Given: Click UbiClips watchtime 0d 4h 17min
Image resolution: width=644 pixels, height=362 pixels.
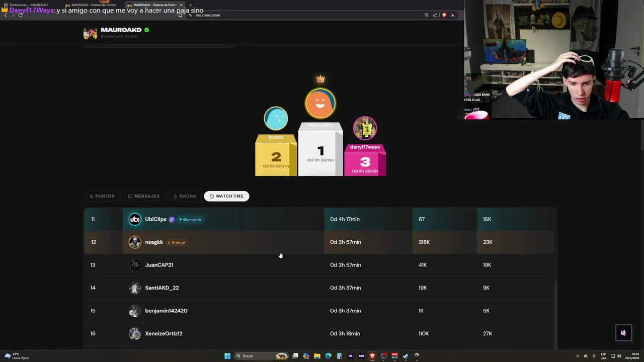Looking at the screenshot, I should [345, 219].
